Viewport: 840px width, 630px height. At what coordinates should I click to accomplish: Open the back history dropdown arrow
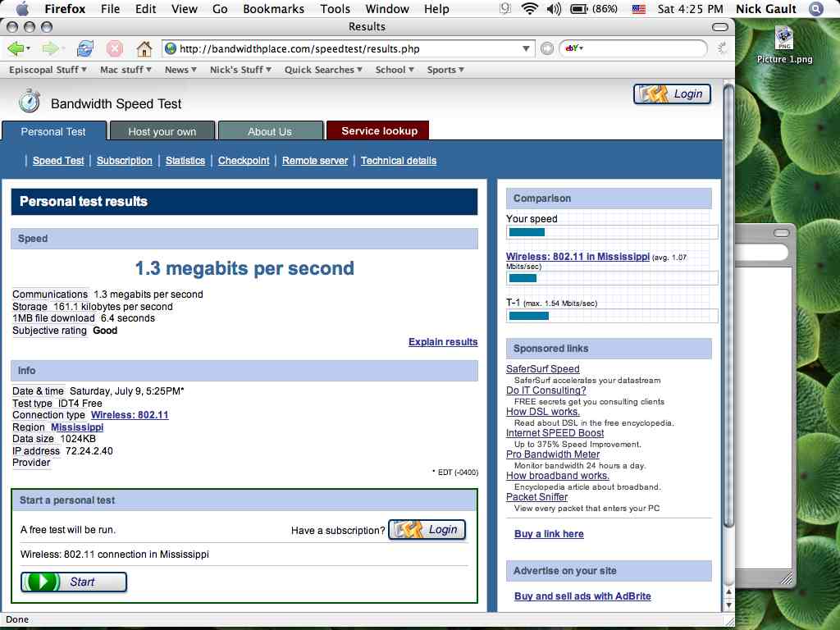(29, 48)
